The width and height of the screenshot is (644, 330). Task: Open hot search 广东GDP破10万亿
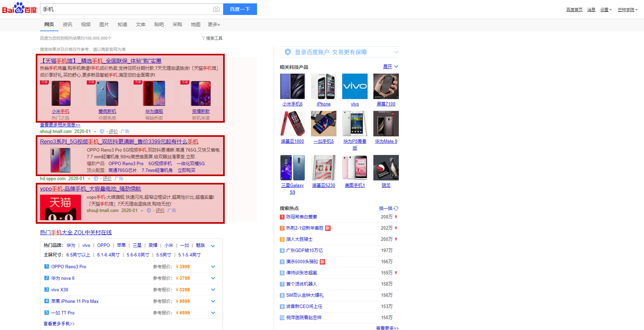point(305,250)
